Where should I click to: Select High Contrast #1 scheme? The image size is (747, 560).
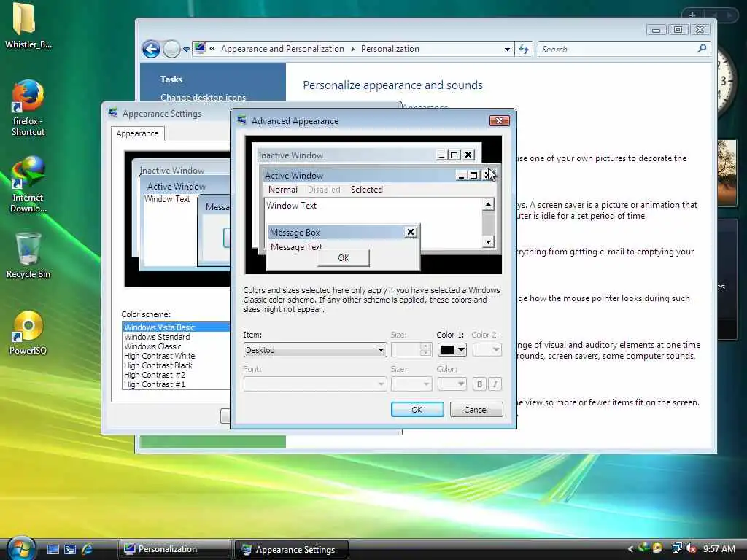coord(177,384)
